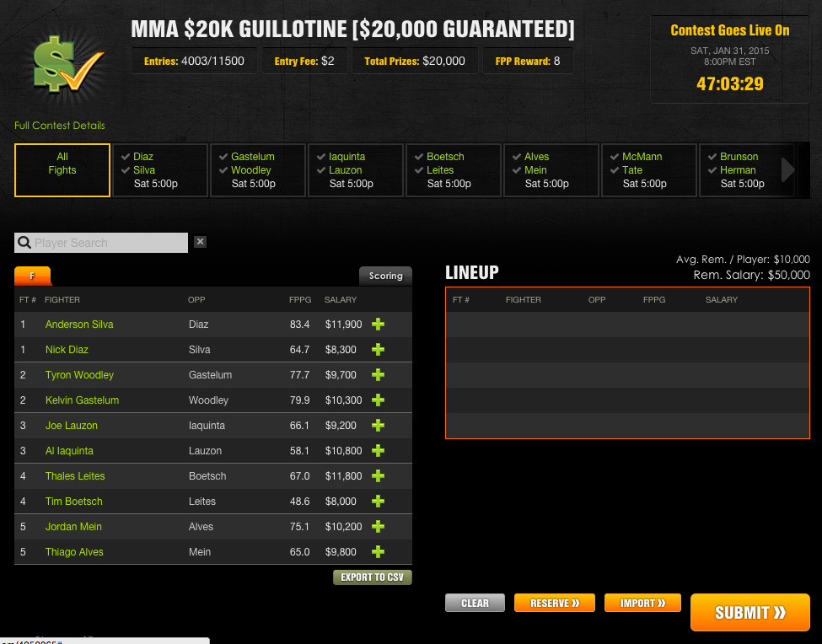The width and height of the screenshot is (822, 644).
Task: Submit the lineup
Action: coord(749,613)
